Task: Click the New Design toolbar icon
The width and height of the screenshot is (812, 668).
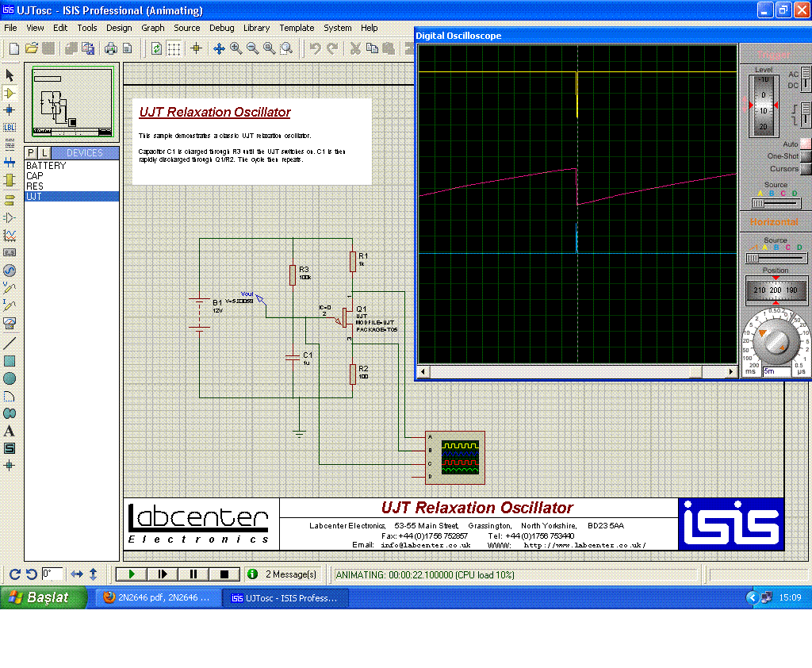Action: [x=14, y=48]
